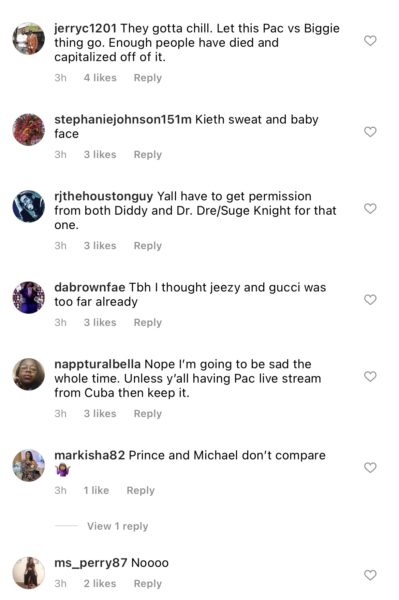
Task: View the 4 likes on jerryc1201's comment
Action: (x=100, y=78)
